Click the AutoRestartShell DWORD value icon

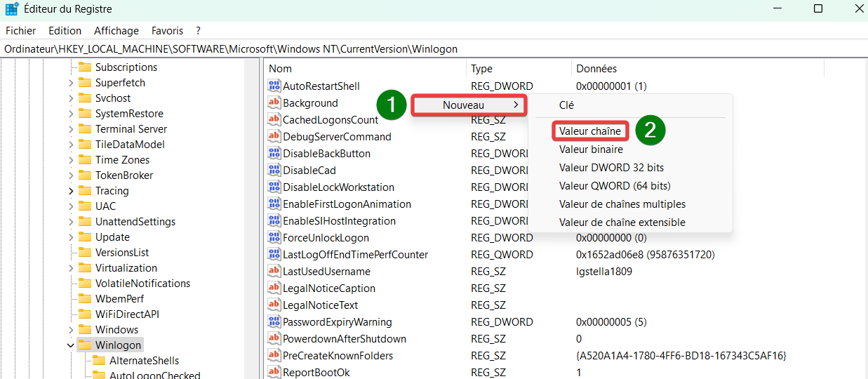[274, 86]
